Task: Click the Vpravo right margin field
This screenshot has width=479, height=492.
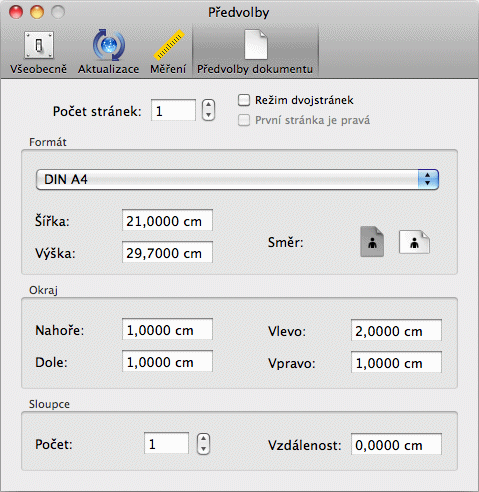Action: click(x=396, y=362)
